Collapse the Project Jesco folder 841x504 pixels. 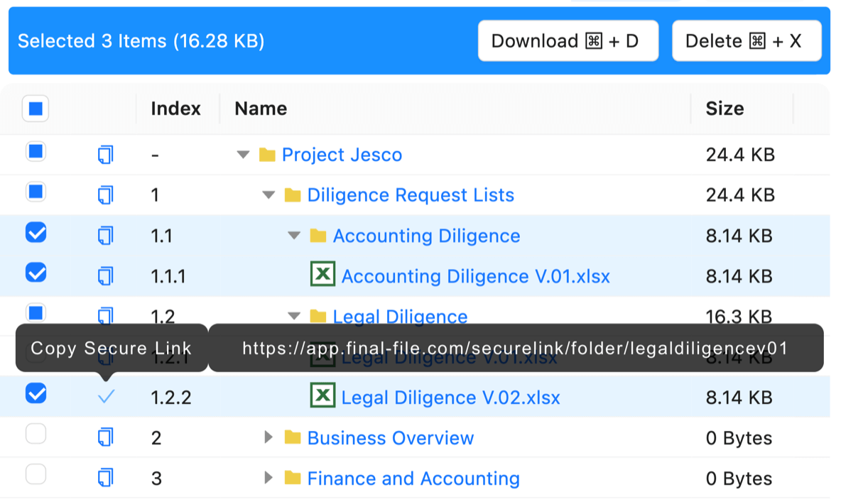pyautogui.click(x=242, y=154)
